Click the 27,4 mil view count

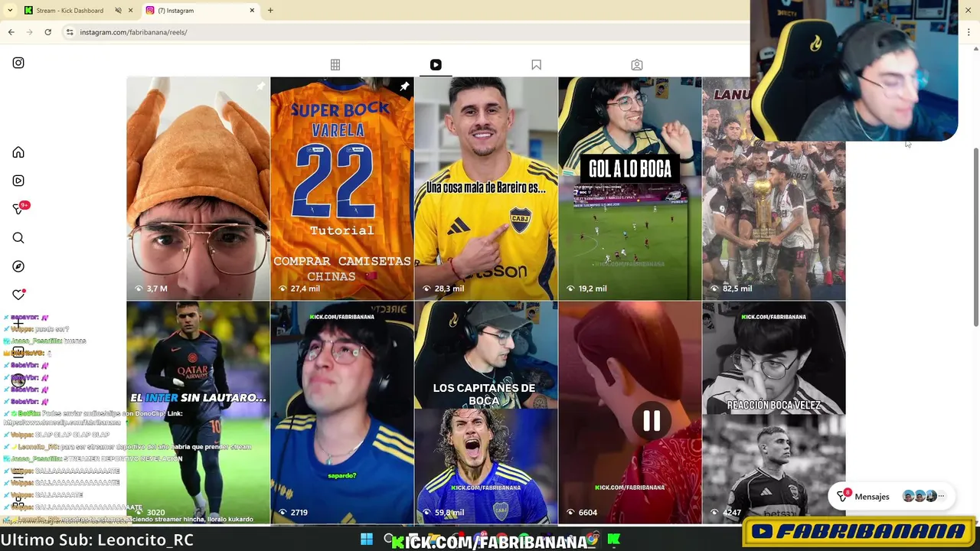pos(299,289)
